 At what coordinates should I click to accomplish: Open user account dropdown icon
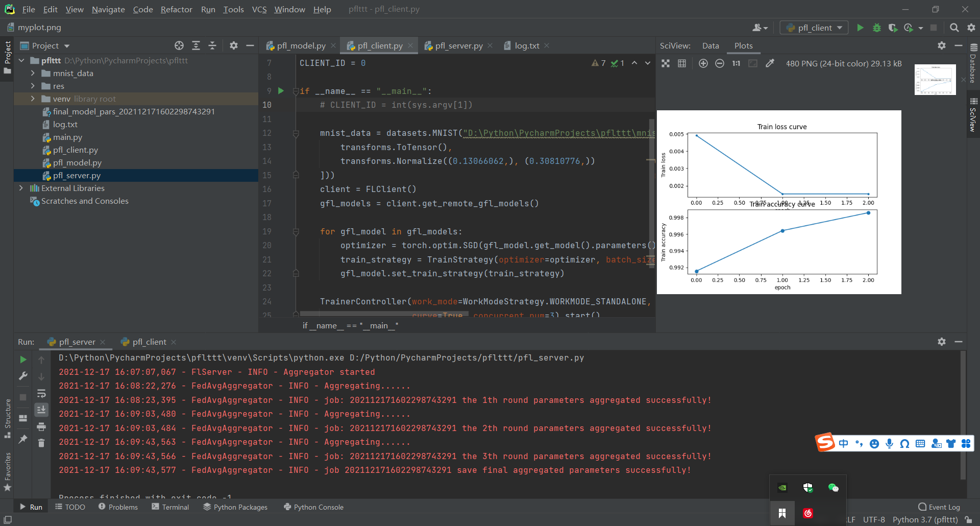tap(760, 28)
